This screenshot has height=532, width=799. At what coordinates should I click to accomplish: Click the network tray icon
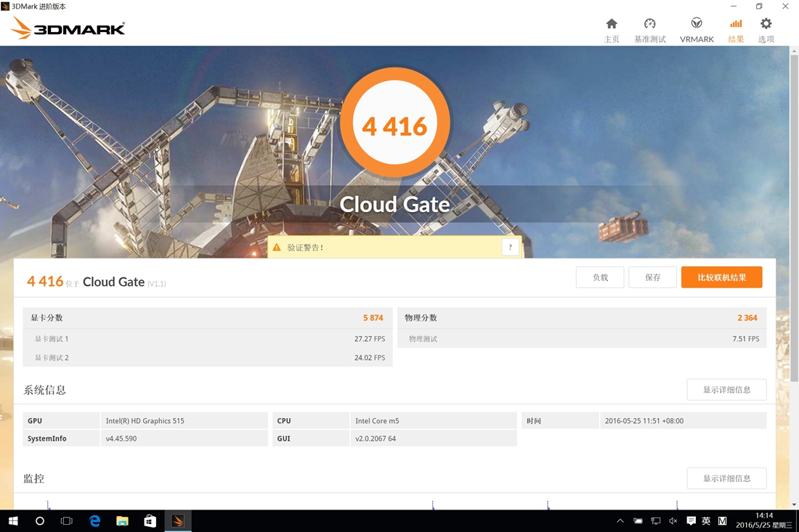pos(656,521)
